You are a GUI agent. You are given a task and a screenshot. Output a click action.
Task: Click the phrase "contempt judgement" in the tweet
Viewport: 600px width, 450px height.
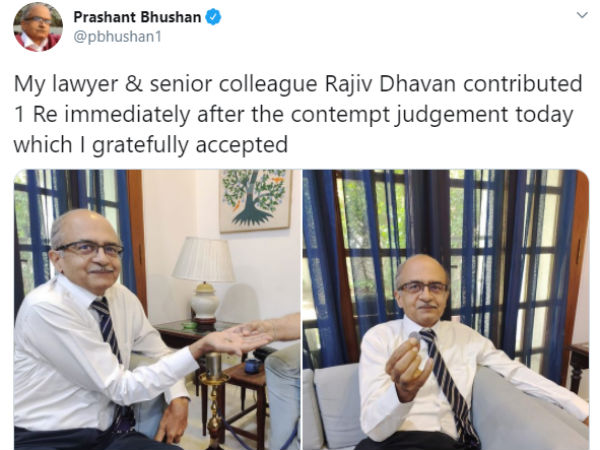point(399,114)
